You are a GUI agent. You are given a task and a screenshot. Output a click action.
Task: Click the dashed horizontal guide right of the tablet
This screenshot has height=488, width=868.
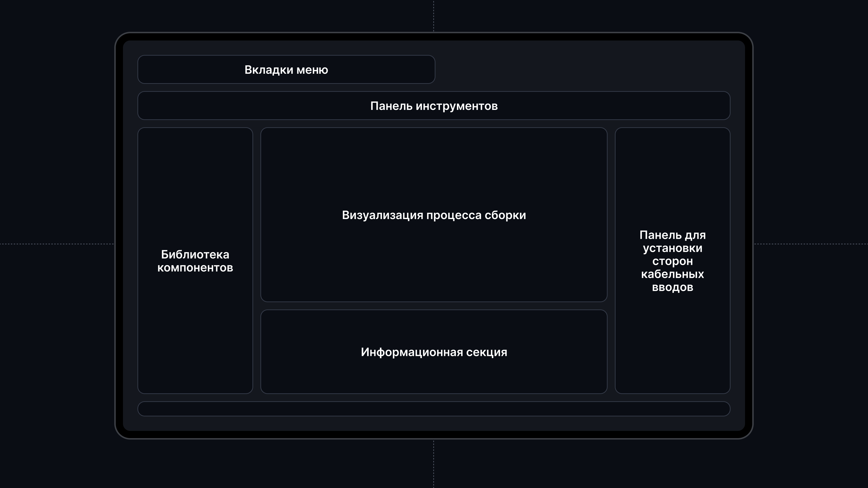click(x=810, y=244)
